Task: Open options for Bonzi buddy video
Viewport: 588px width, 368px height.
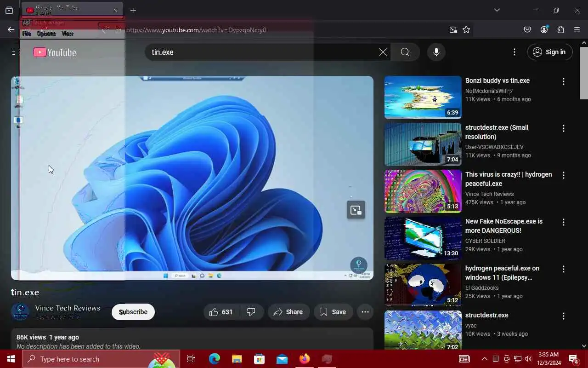Action: 564,81
